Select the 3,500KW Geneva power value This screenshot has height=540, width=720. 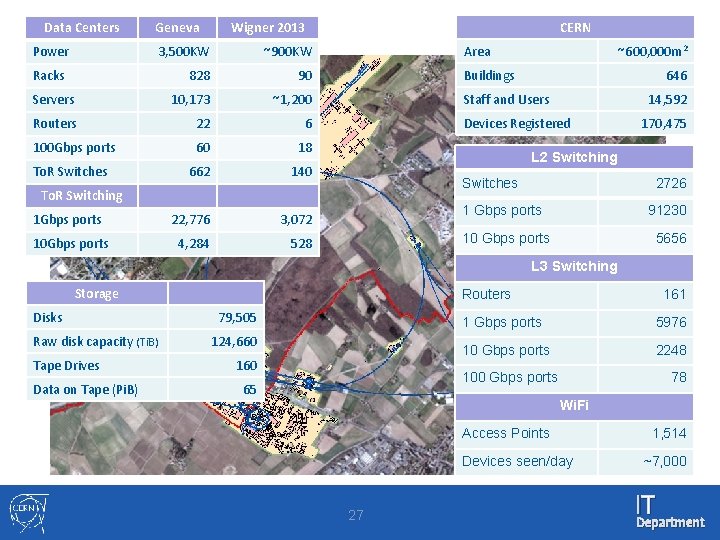coord(184,51)
